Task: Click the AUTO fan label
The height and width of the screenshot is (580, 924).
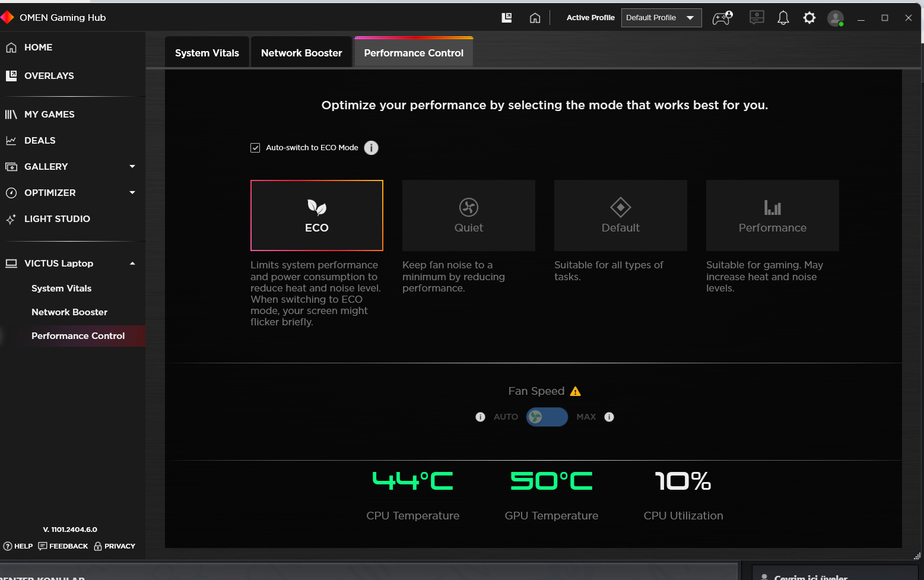Action: point(506,417)
